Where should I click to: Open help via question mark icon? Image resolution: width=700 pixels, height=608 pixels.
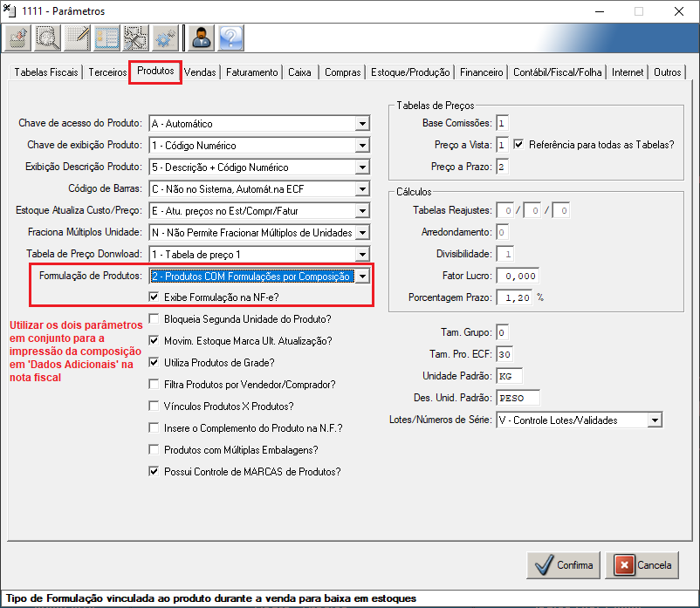[230, 38]
